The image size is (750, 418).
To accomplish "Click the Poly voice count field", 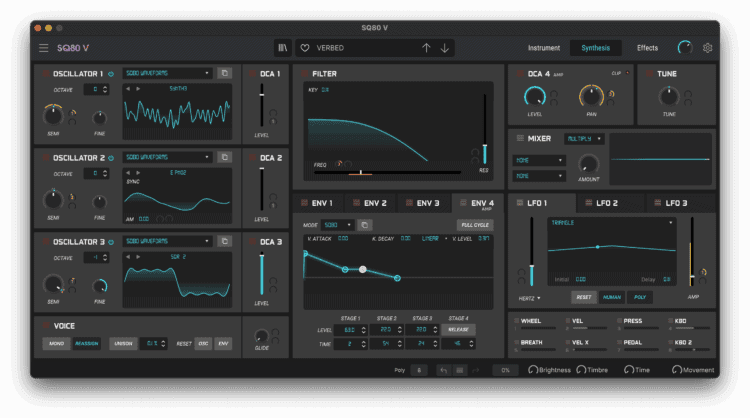I will (419, 370).
